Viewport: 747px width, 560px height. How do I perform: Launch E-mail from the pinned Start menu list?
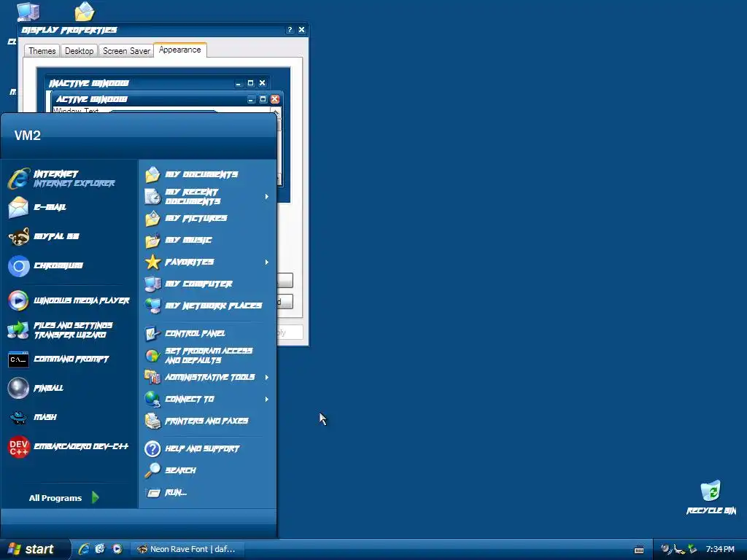pos(69,207)
